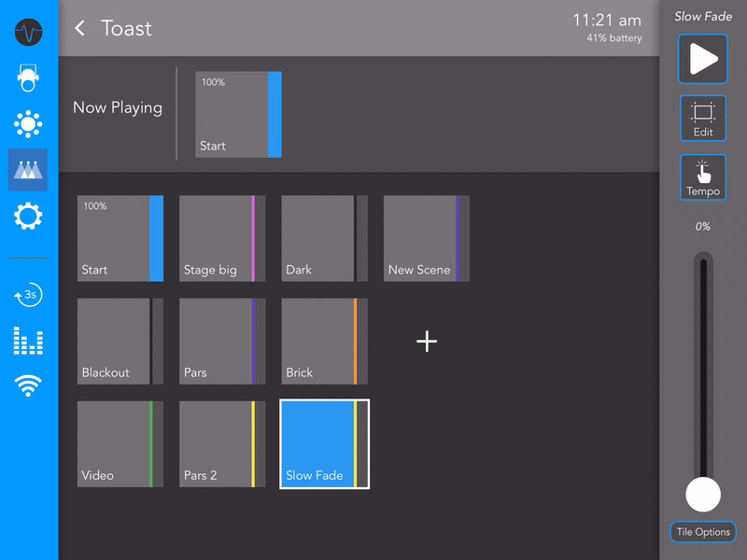This screenshot has height=560, width=747.
Task: Open the settings gear icon
Action: (x=28, y=217)
